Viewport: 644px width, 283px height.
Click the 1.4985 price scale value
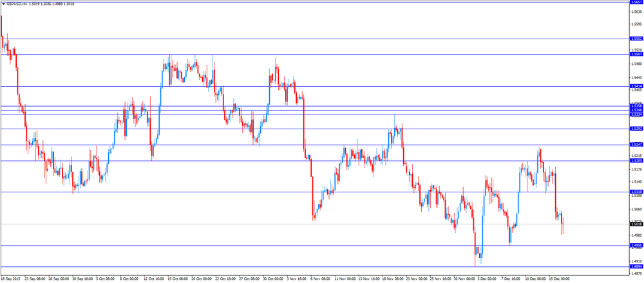(636, 235)
